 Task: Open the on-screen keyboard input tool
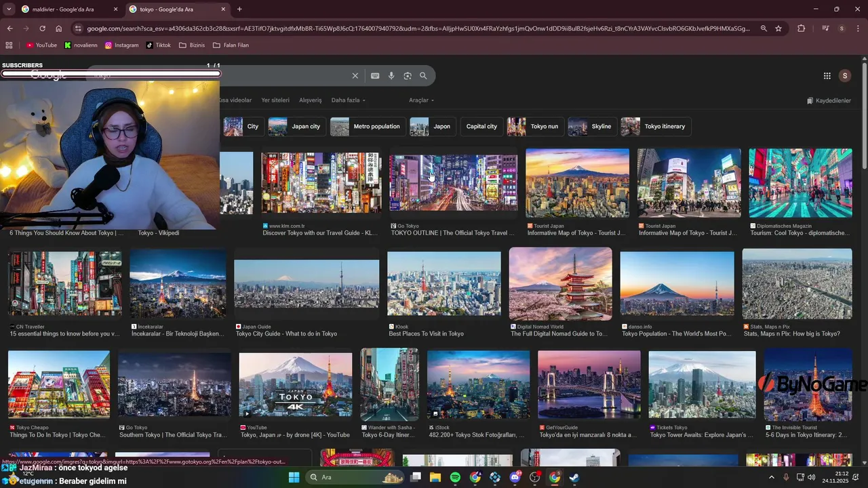375,76
